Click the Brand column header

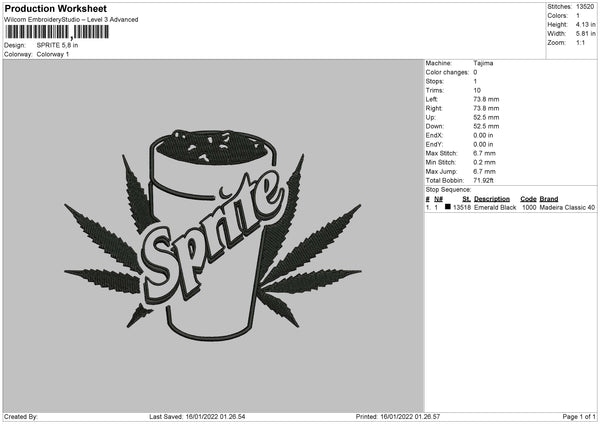549,199
